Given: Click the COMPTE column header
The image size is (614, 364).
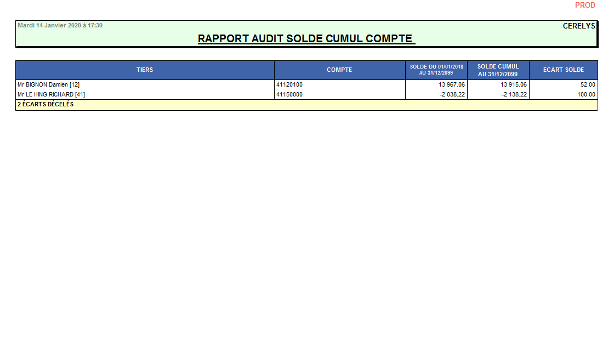Looking at the screenshot, I should 339,70.
